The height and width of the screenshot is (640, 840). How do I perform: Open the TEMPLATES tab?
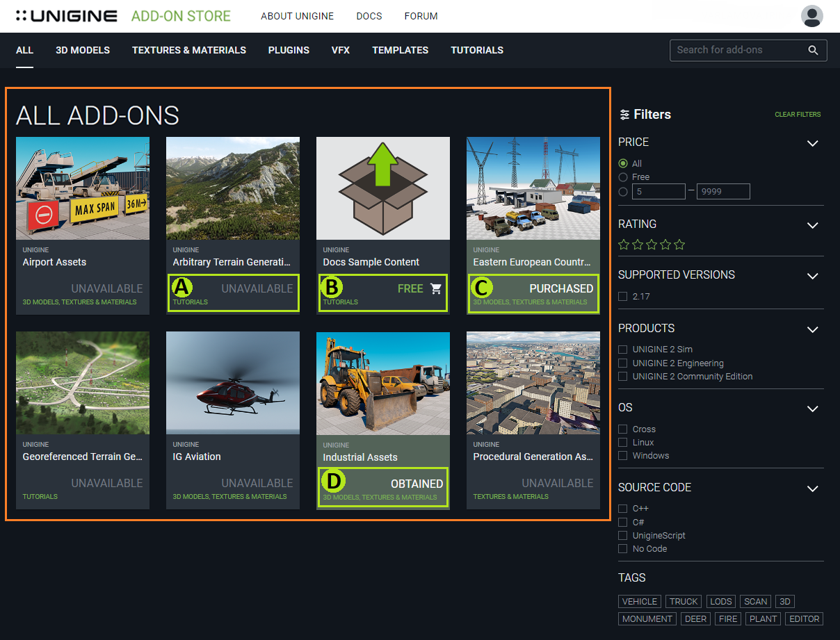coord(400,50)
